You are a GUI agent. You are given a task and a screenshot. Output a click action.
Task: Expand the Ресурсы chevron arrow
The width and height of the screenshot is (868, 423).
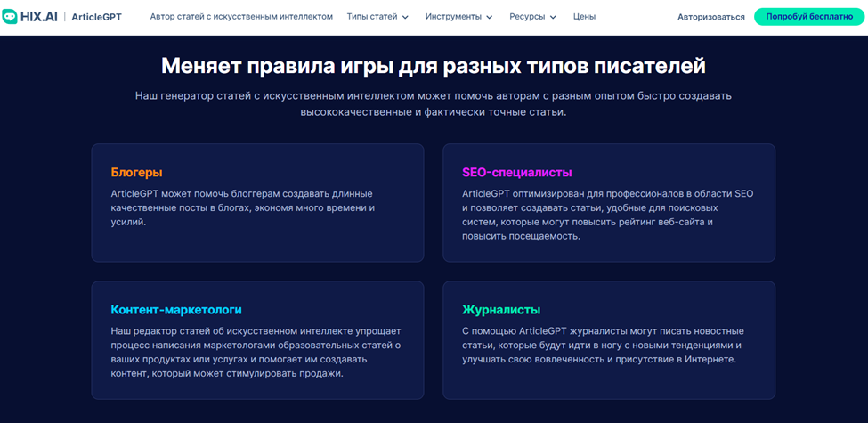click(x=554, y=17)
